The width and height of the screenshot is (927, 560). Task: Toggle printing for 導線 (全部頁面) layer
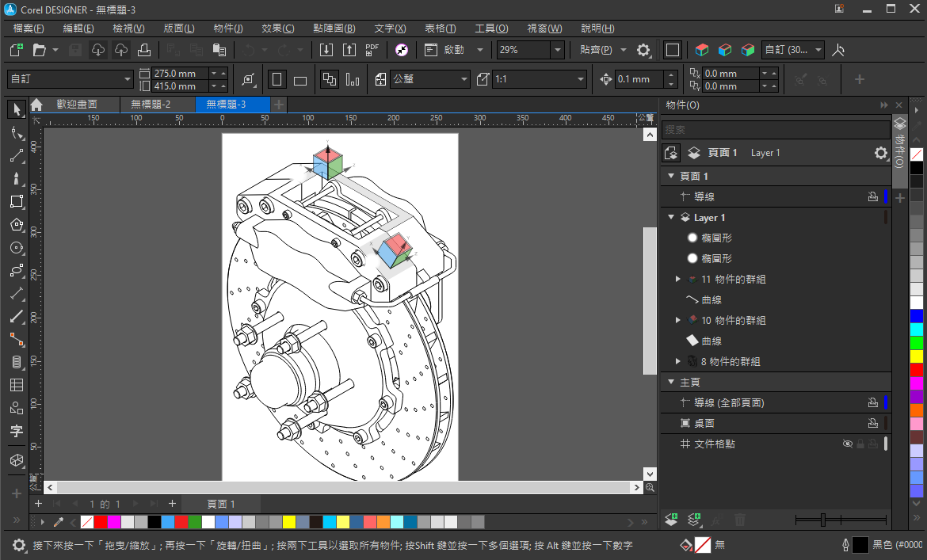[872, 403]
